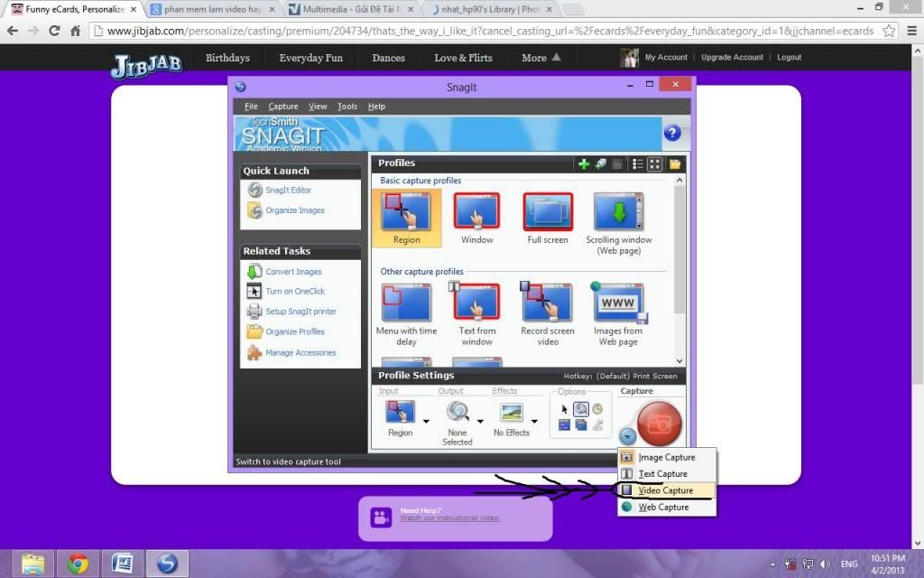
Task: Switch Profiles to thumbnail view
Action: pyautogui.click(x=655, y=164)
